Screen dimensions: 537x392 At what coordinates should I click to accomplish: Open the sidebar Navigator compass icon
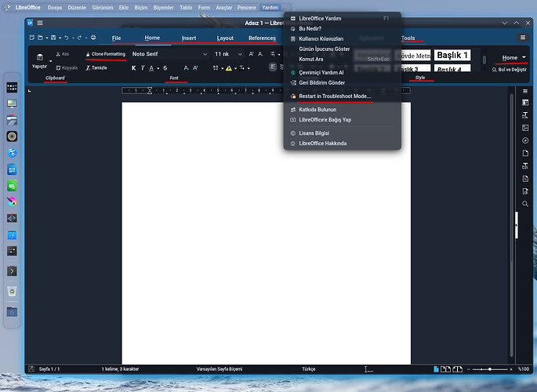pos(525,140)
